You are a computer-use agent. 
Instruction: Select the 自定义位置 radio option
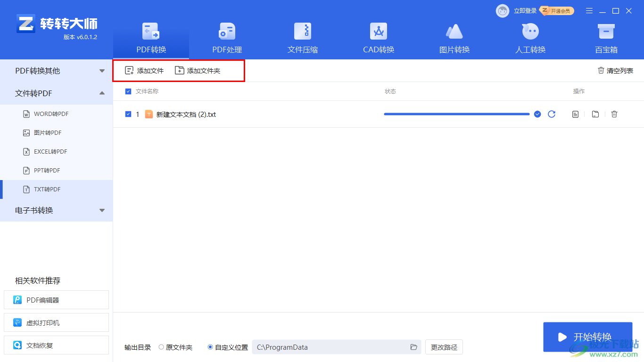(228, 347)
